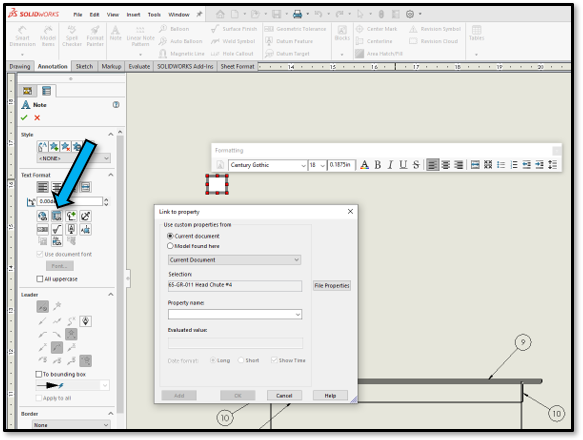Click the text height 0.1875in field
Image resolution: width=583 pixels, height=440 pixels.
(x=341, y=165)
